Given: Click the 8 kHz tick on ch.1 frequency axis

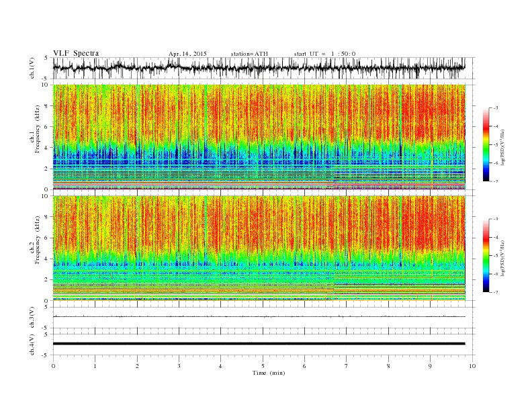Looking at the screenshot, I should (47, 106).
